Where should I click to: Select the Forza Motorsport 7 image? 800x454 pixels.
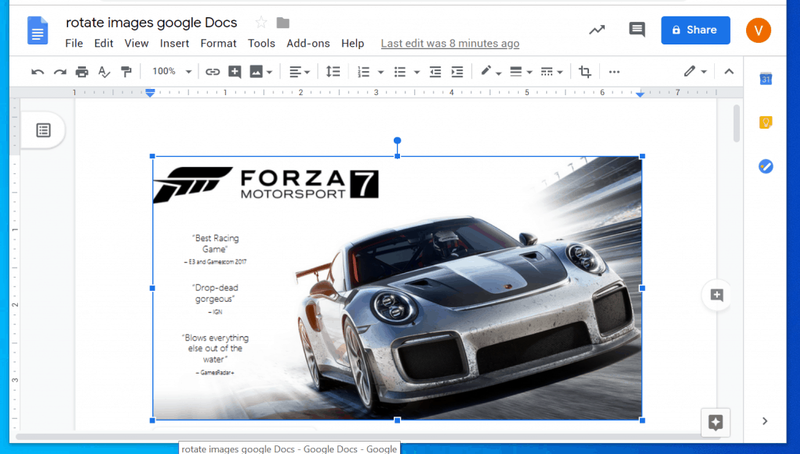[397, 288]
